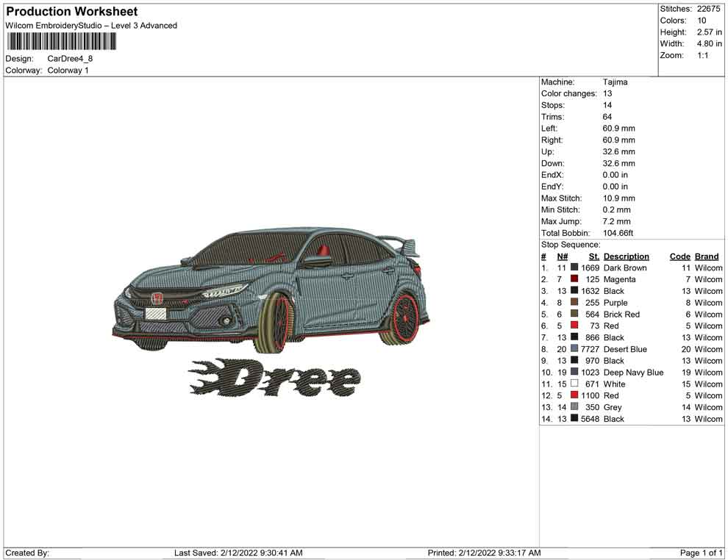The width and height of the screenshot is (728, 560).
Task: Click the 'Created By:' footer label
Action: pyautogui.click(x=27, y=553)
